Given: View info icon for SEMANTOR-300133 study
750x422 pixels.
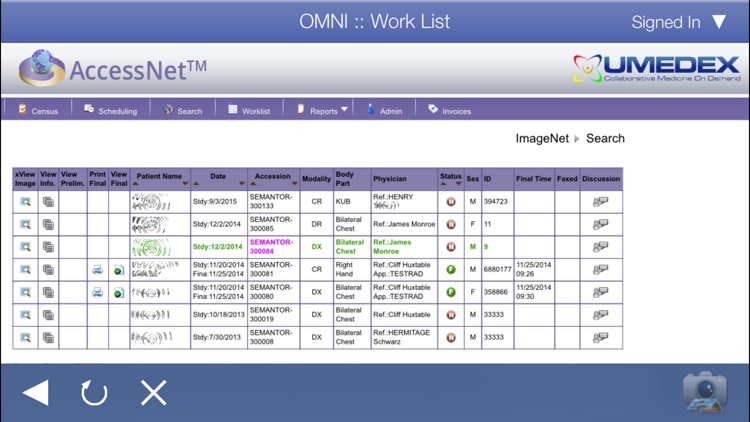Looking at the screenshot, I should point(48,202).
